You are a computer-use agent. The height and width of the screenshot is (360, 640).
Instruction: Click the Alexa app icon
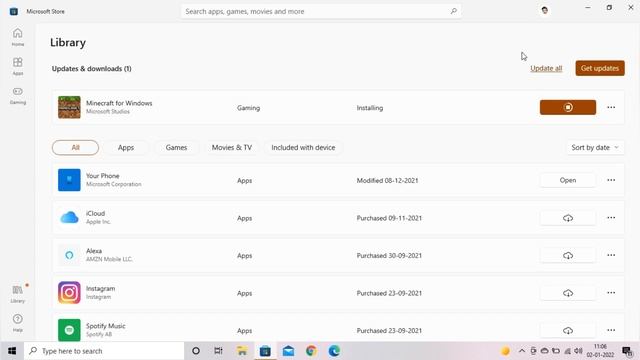(x=69, y=255)
